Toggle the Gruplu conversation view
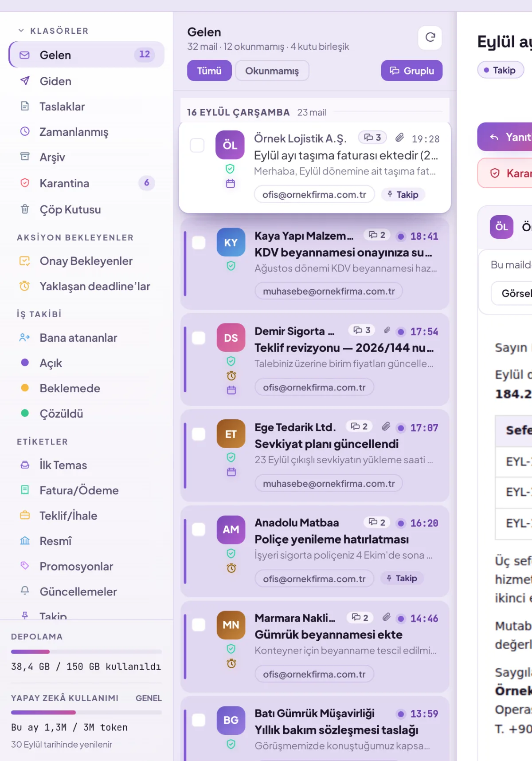Screen dimensions: 532x761 pyautogui.click(x=412, y=71)
